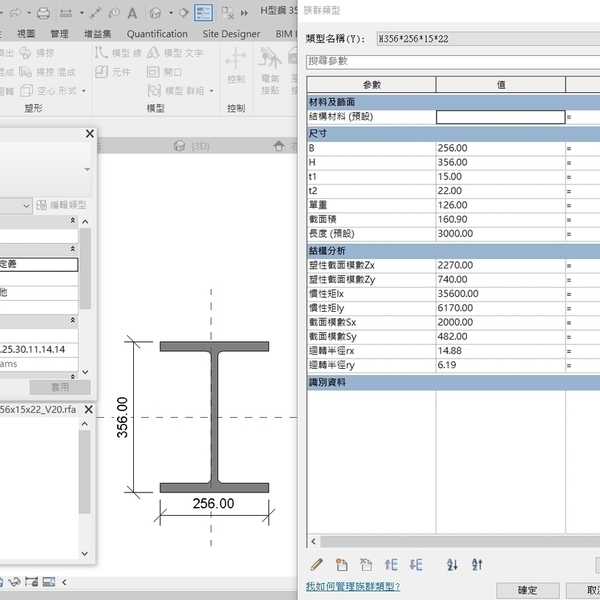Image resolution: width=600 pixels, height=600 pixels.
Task: Sort parameters in ascending order
Action: click(452, 565)
